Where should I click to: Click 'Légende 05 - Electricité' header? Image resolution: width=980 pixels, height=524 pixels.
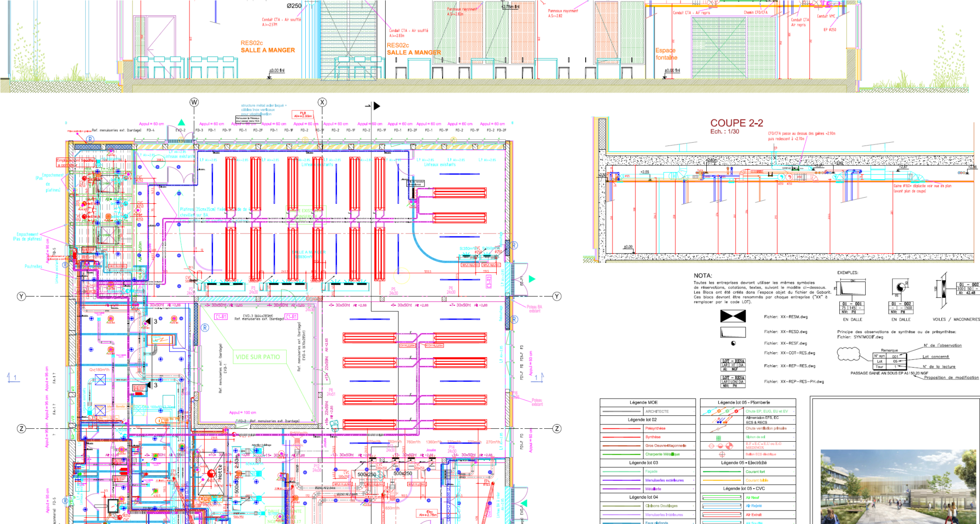[744, 463]
